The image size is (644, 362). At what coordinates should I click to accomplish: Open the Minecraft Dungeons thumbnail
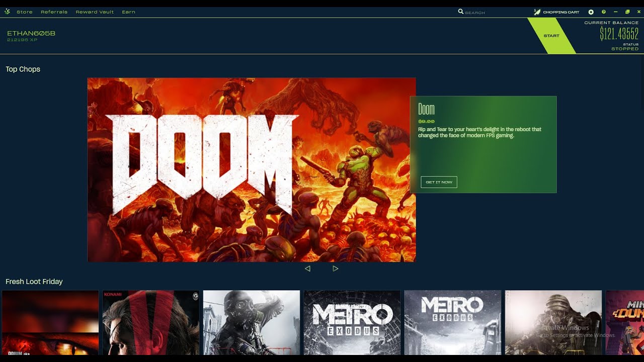coord(625,323)
